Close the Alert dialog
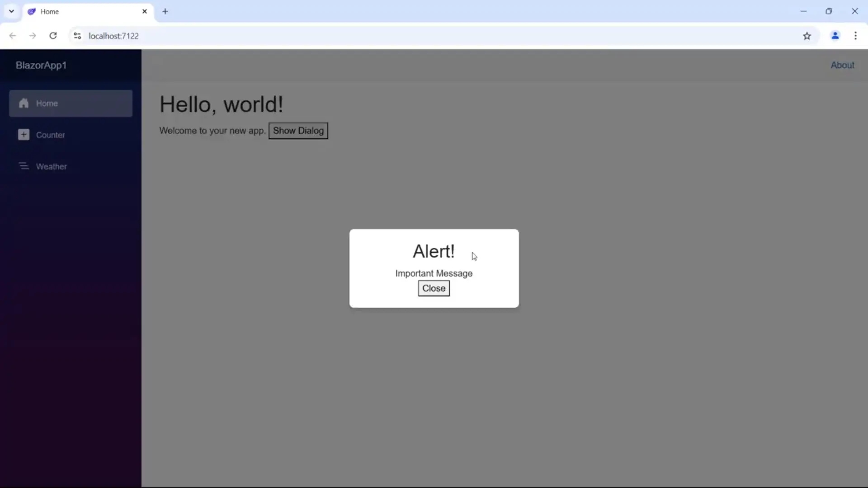 pos(433,288)
